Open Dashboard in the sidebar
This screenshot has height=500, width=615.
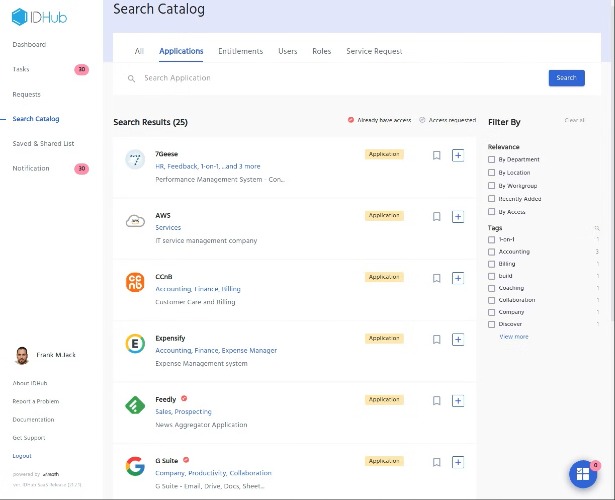(x=29, y=44)
